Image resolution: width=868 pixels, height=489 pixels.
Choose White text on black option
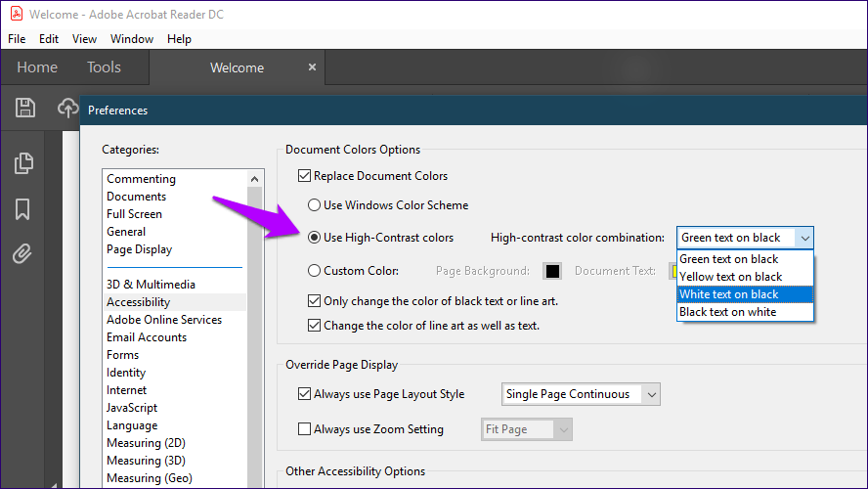pyautogui.click(x=745, y=294)
